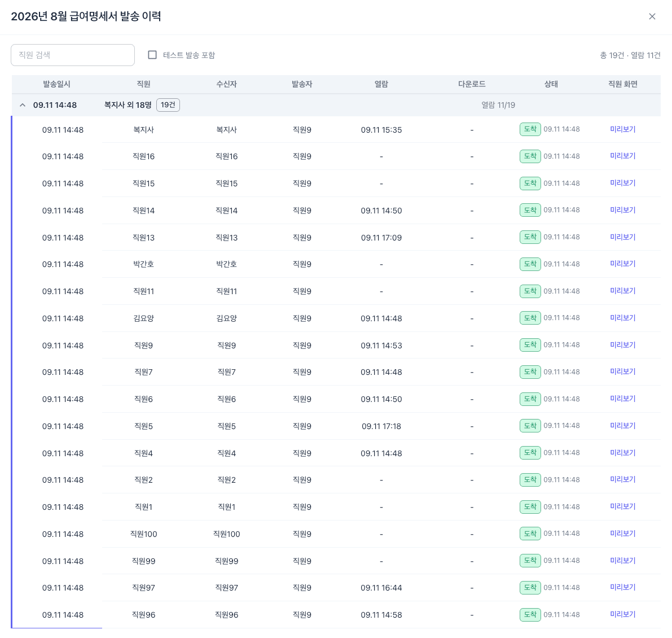Click the 19건 count badge
The width and height of the screenshot is (672, 638).
(x=168, y=105)
